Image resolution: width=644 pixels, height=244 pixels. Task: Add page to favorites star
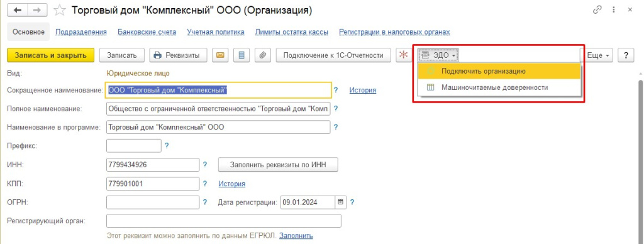[x=60, y=10]
